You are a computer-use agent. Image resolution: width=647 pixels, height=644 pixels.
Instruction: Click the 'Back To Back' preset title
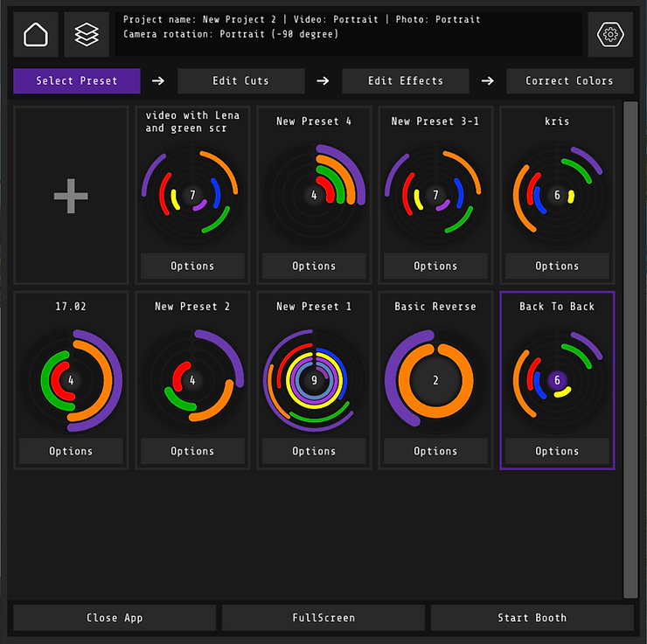[557, 307]
